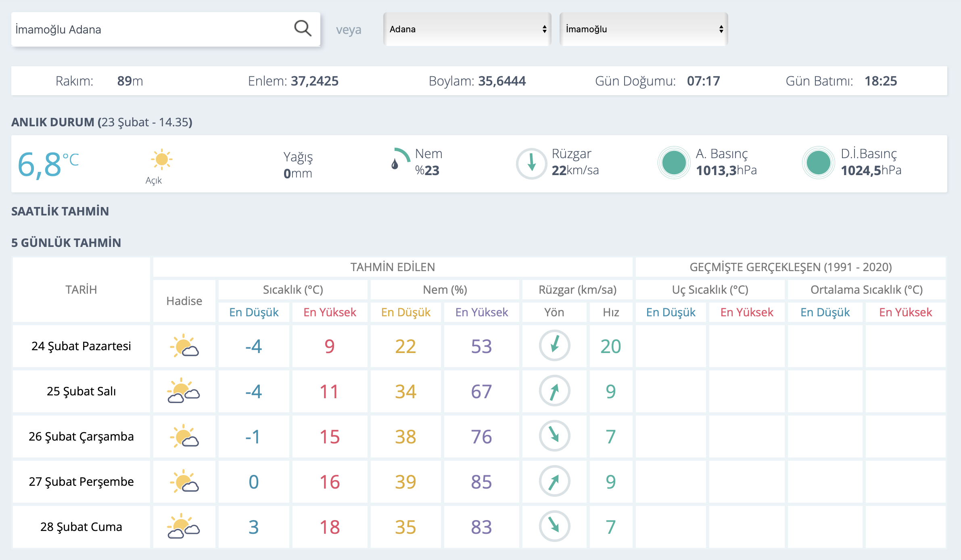The height and width of the screenshot is (560, 961).
Task: Click the 28 Şubat Cuma date cell
Action: pos(81,527)
